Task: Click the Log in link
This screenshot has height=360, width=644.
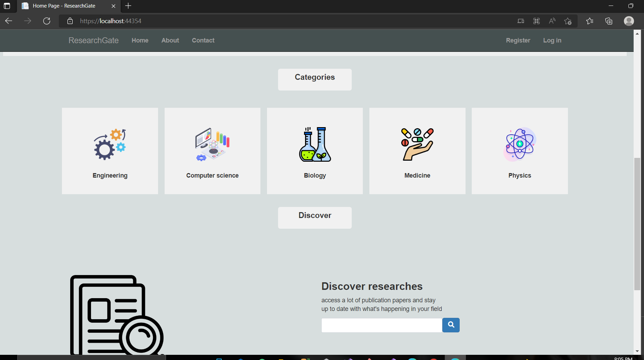Action: pyautogui.click(x=552, y=40)
